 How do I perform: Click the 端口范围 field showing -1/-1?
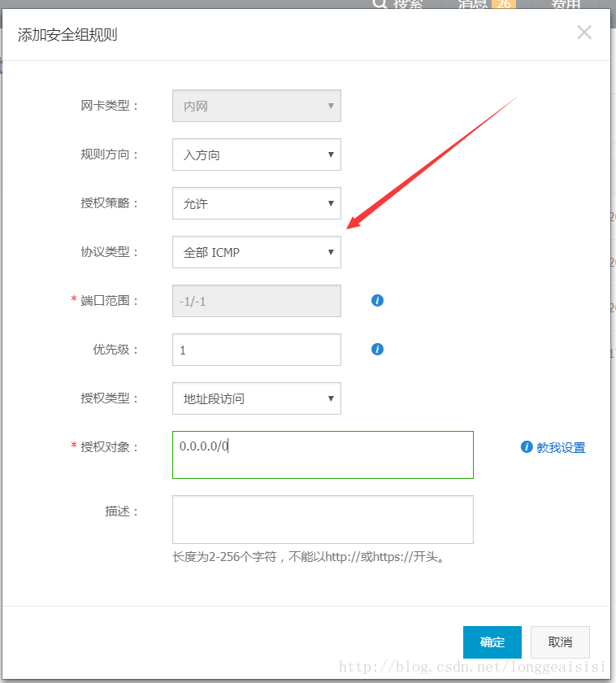(256, 301)
